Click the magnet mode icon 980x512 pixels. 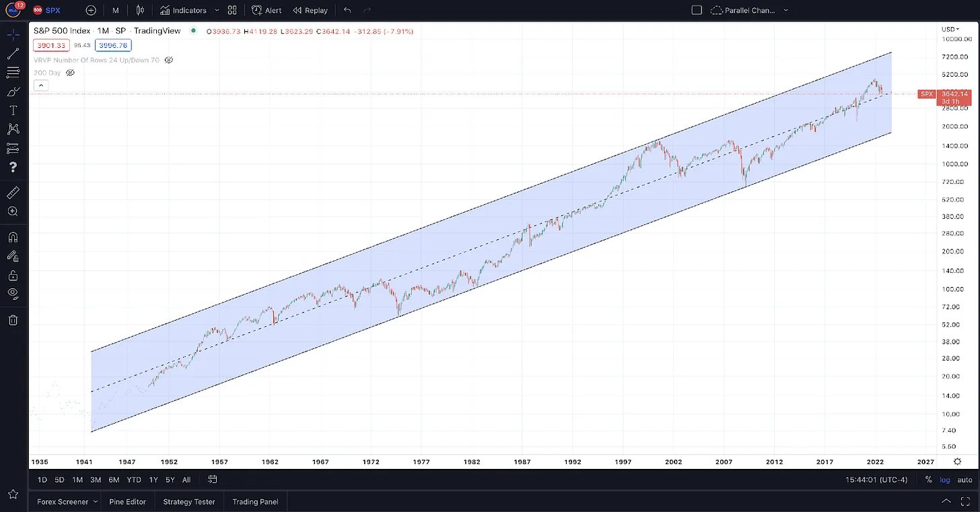pyautogui.click(x=13, y=237)
